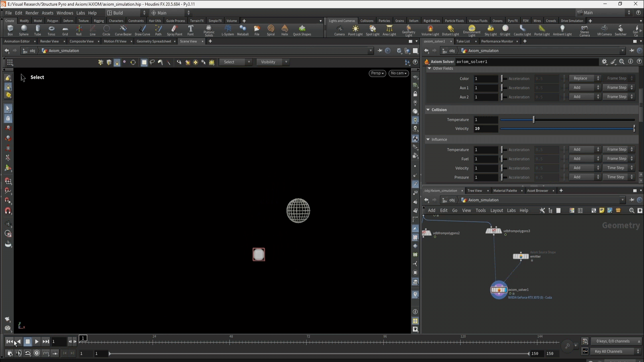644x362 pixels.
Task: Toggle the viewport lock icon
Action: pyautogui.click(x=415, y=94)
